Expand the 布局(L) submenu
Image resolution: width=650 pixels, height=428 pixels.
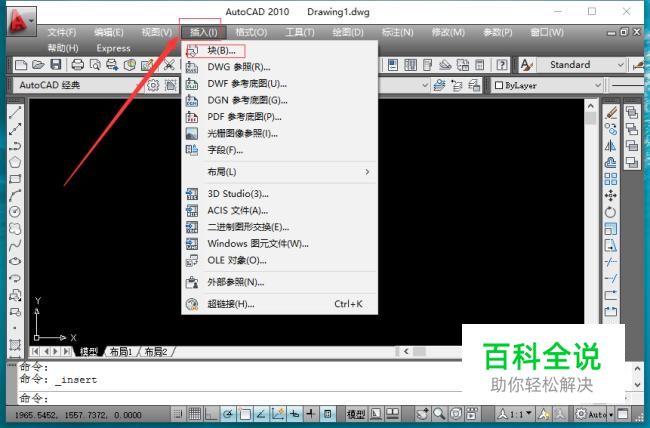[280, 172]
